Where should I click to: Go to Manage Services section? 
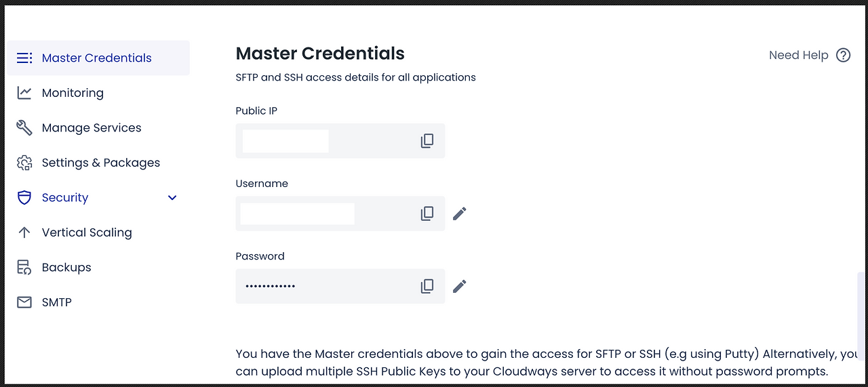[92, 128]
